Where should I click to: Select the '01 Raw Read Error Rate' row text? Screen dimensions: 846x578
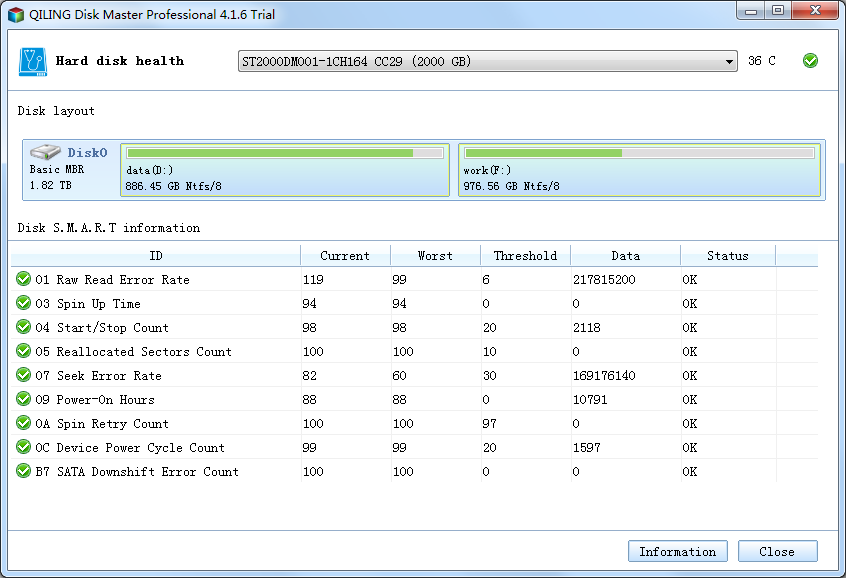click(x=112, y=280)
